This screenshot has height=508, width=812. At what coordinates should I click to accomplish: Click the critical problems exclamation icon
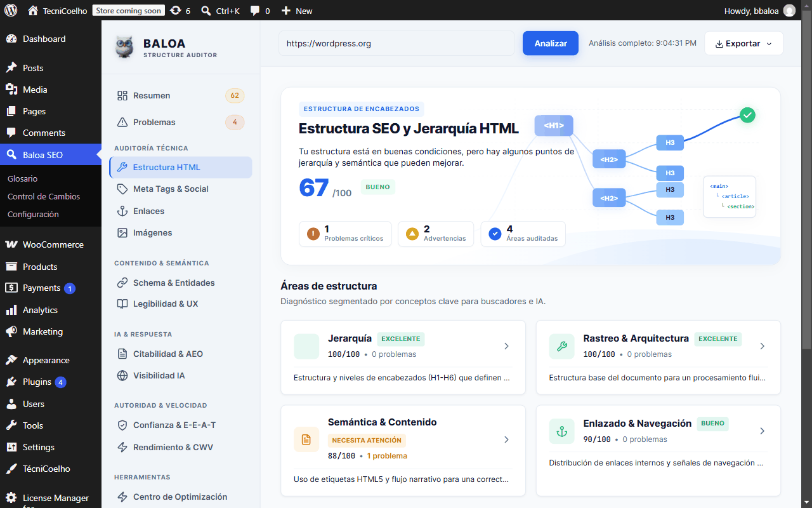coord(313,234)
